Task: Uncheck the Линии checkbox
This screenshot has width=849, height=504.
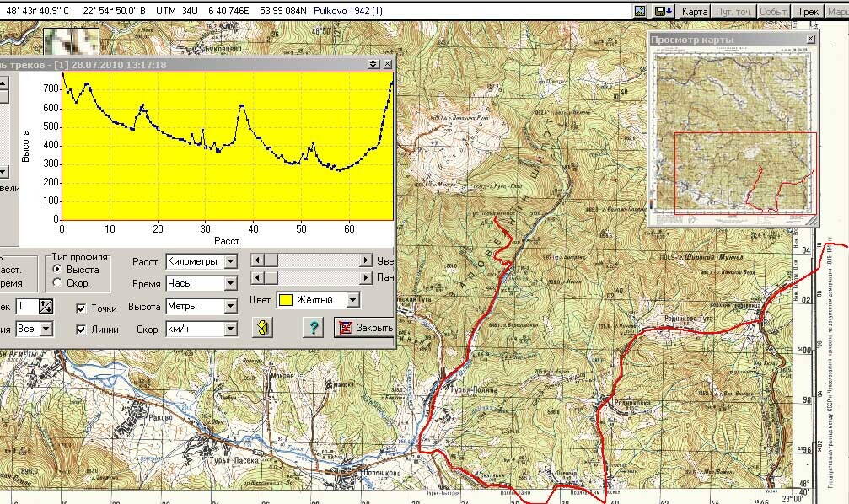Action: pos(82,330)
